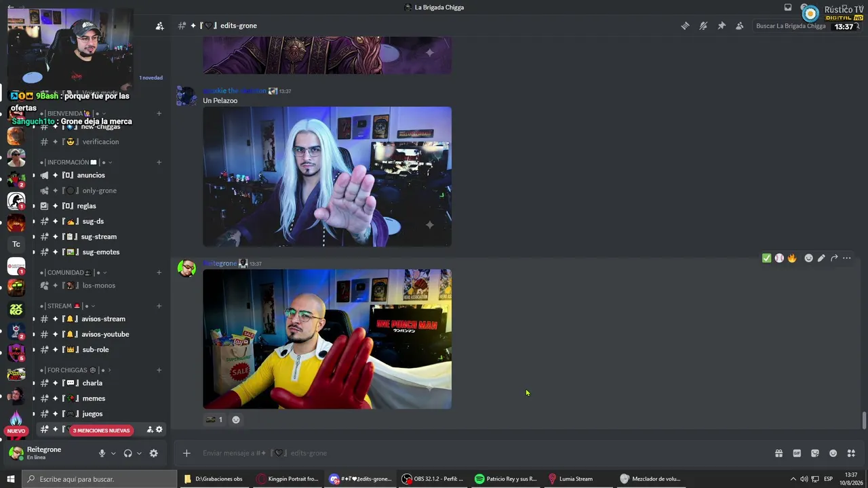Collapse the COMUNIDAD category
868x488 pixels.
click(x=73, y=272)
